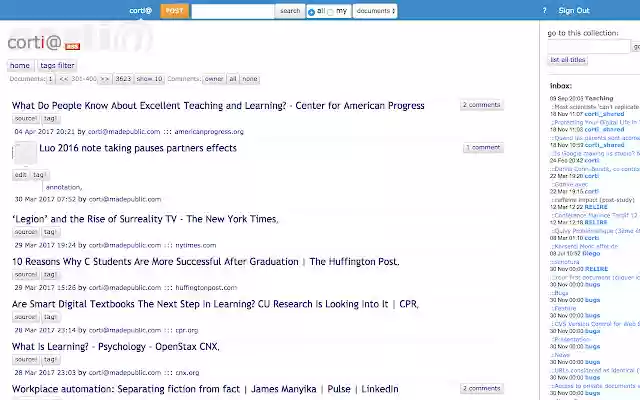Click the search text field in top bar
Viewport: 640px width, 400px height.
click(x=233, y=11)
